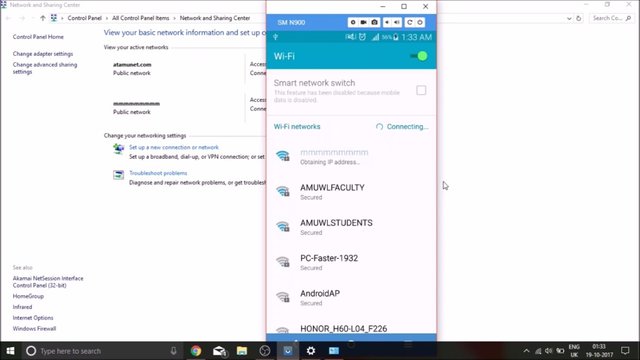The height and width of the screenshot is (360, 640).
Task: Check the Smart network switch checkbox
Action: (421, 90)
